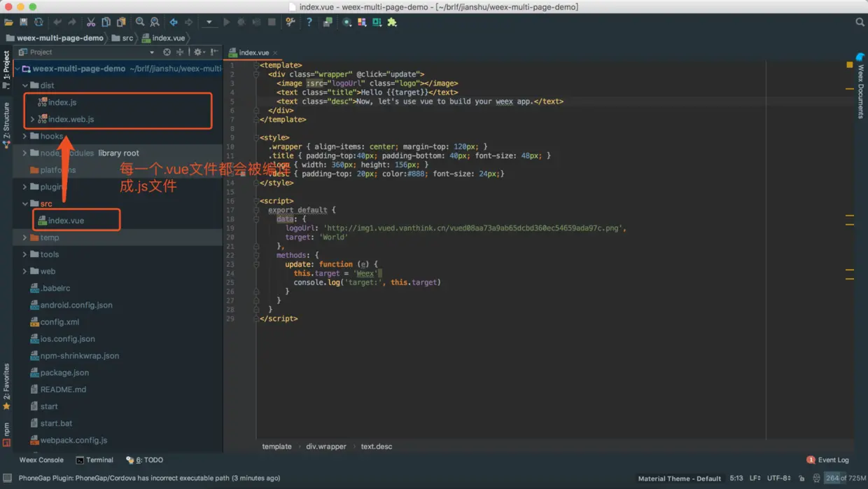Open UTF-8 encoding selector

click(x=779, y=478)
